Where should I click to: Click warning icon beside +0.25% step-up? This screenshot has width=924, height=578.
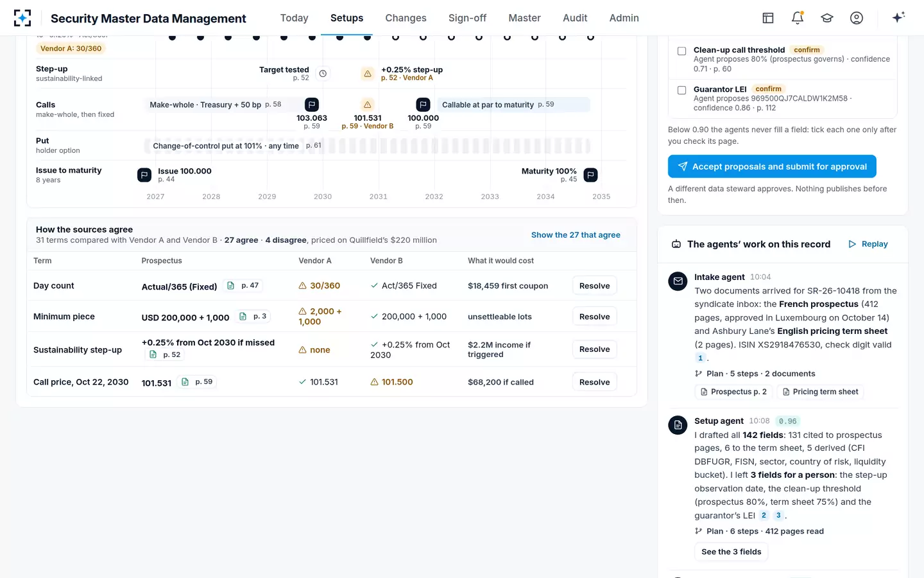(x=368, y=74)
